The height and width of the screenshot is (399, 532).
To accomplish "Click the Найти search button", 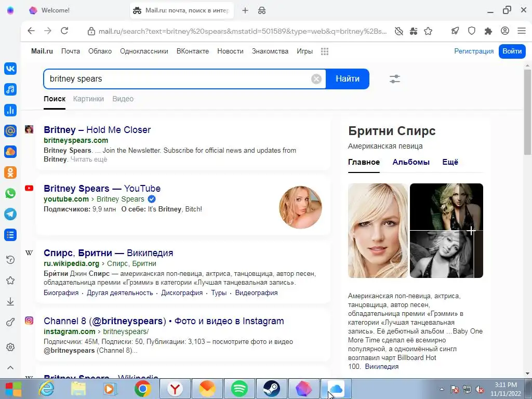I will (x=348, y=79).
